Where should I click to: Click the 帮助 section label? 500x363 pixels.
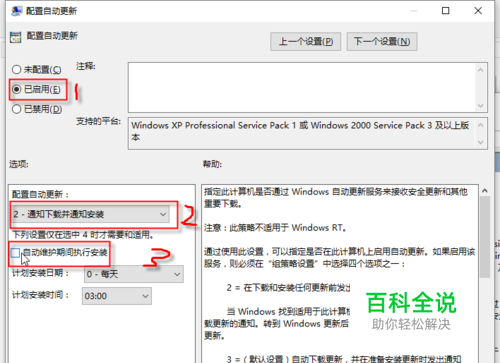pos(212,164)
